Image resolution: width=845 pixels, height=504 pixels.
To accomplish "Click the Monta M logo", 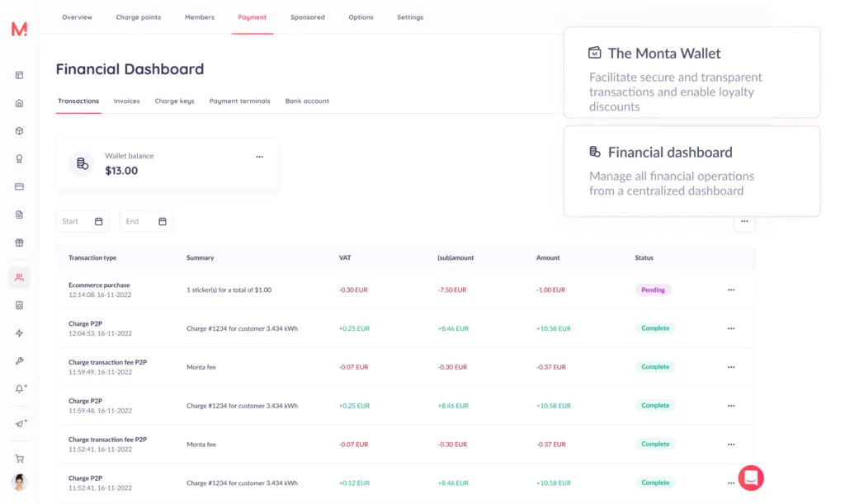I will tap(20, 29).
